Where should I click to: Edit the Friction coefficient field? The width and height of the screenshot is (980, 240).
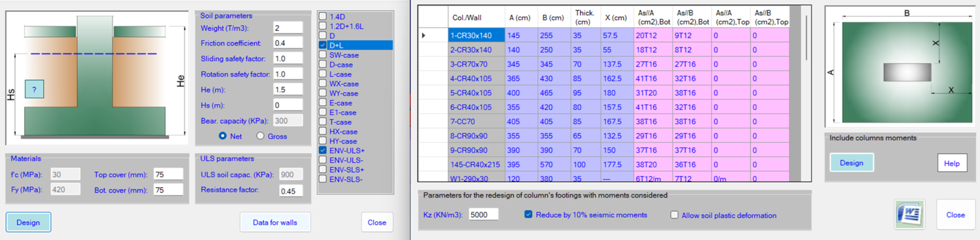coord(288,43)
